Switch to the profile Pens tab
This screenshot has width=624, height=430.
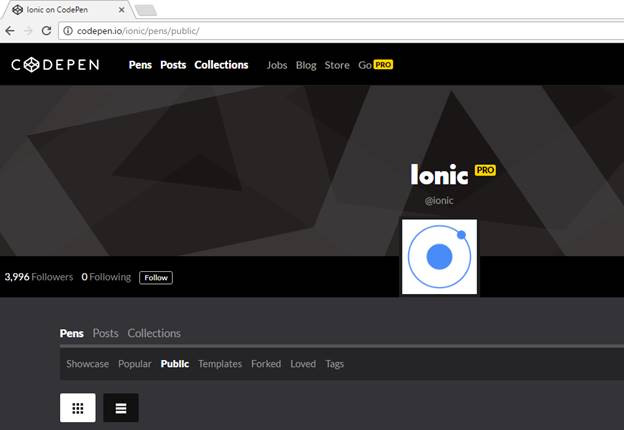72,333
